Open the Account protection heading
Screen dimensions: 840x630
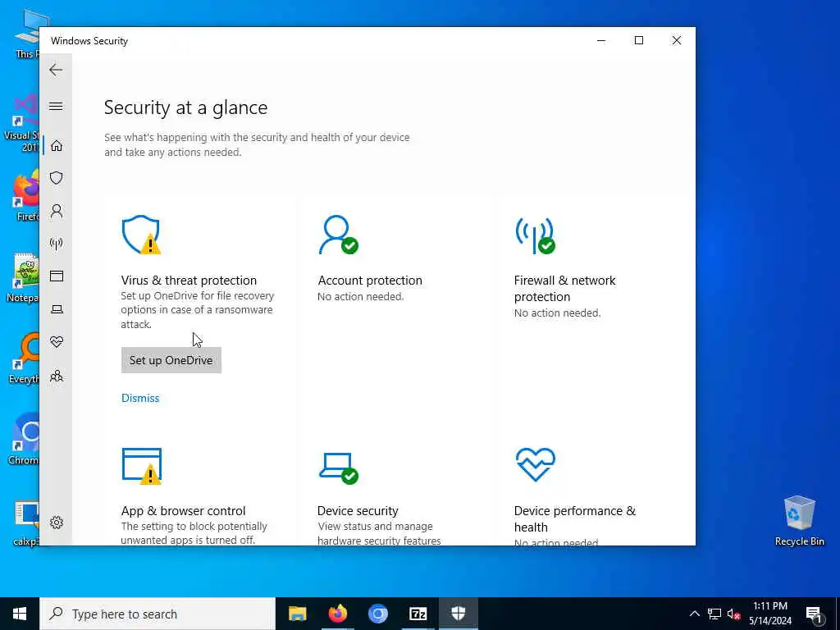370,281
